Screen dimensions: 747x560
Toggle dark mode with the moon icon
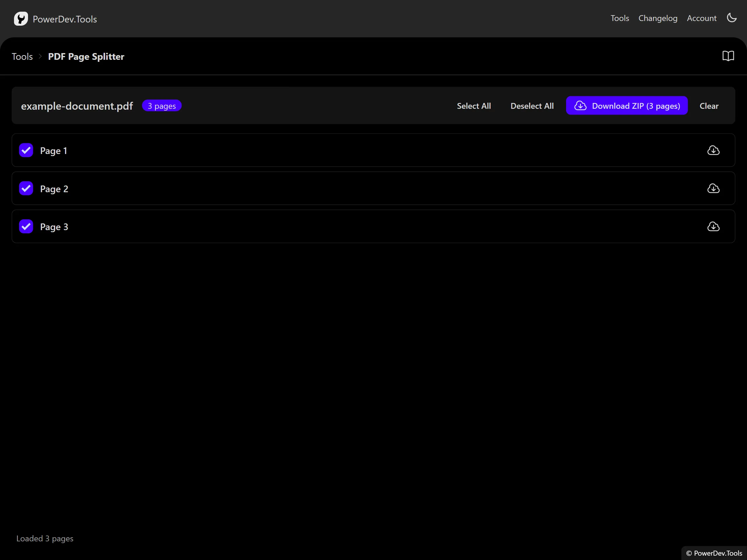pyautogui.click(x=732, y=18)
